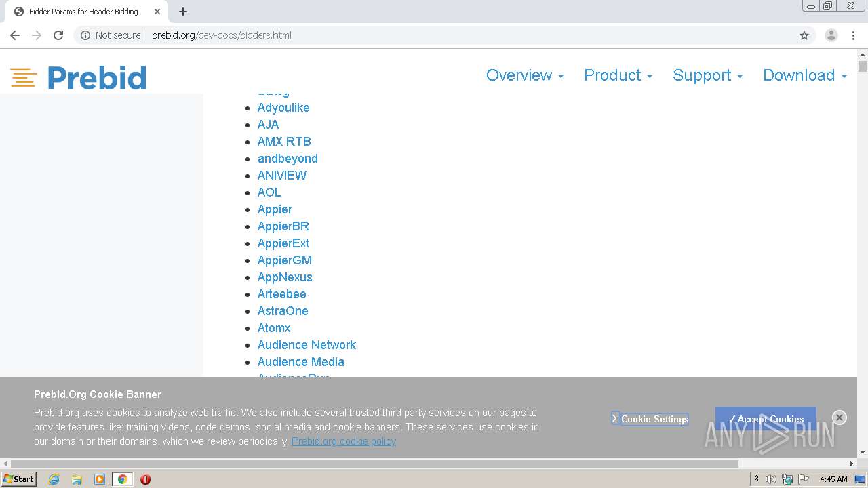Expand the Overview dropdown menu
868x488 pixels.
coord(525,75)
